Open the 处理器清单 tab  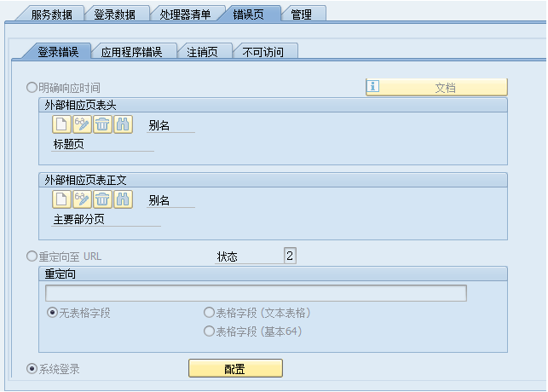tap(185, 14)
